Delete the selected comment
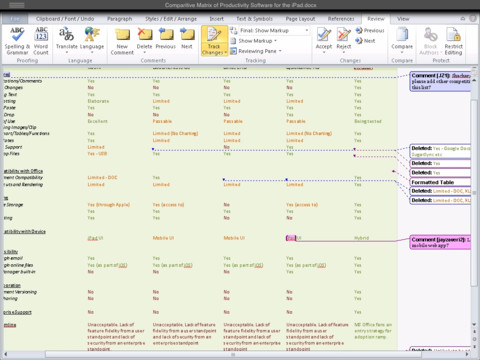Viewport: 480px width, 360px height. click(x=144, y=41)
